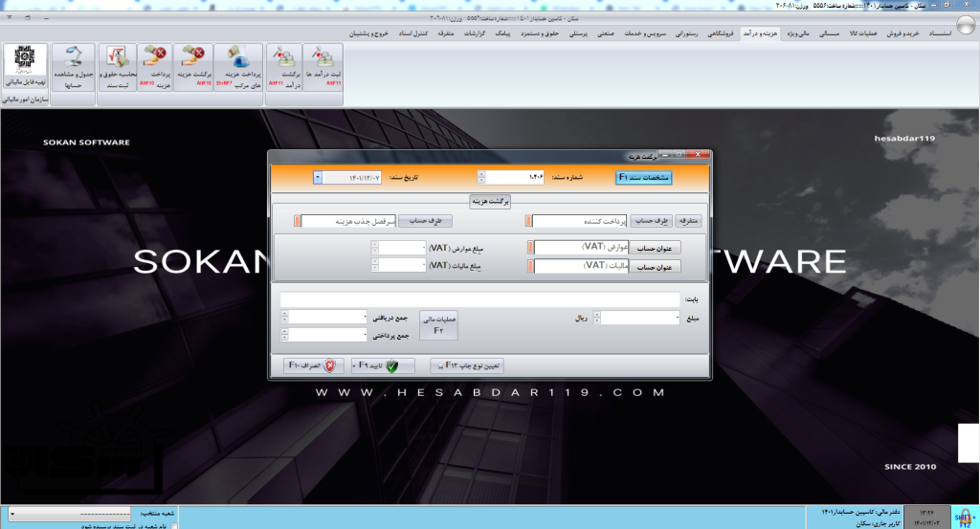Image resolution: width=980 pixels, height=529 pixels.
Task: Close the برگشت هزینه dialog window
Action: pyautogui.click(x=698, y=154)
